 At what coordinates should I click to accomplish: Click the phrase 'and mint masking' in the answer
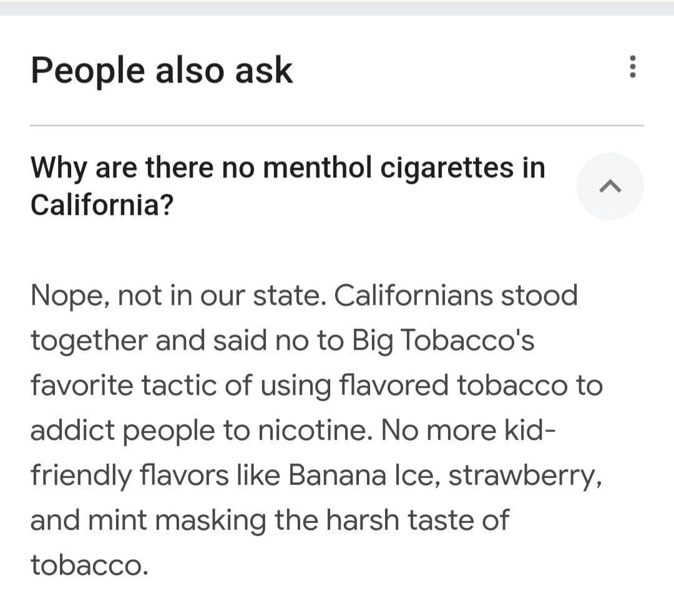(149, 521)
